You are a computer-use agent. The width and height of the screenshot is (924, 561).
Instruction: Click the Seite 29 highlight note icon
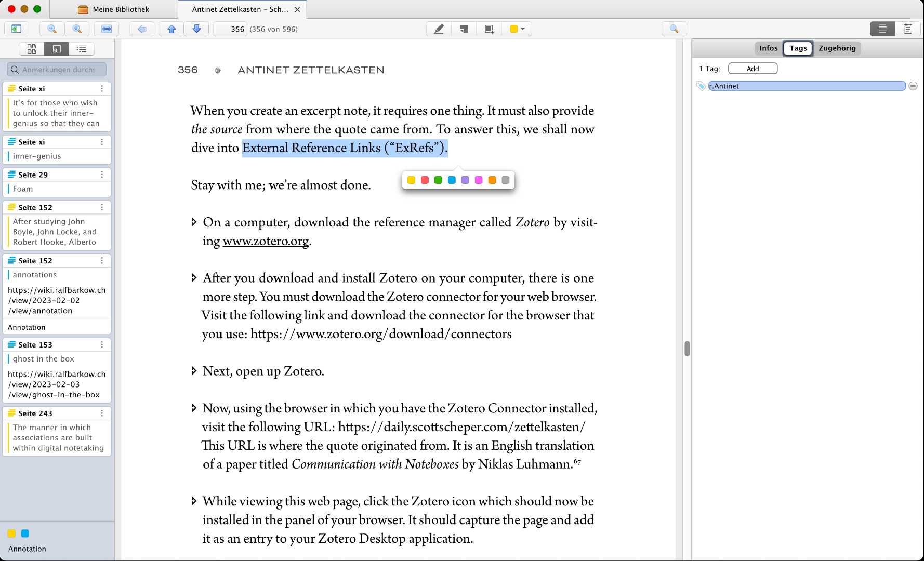pyautogui.click(x=11, y=175)
